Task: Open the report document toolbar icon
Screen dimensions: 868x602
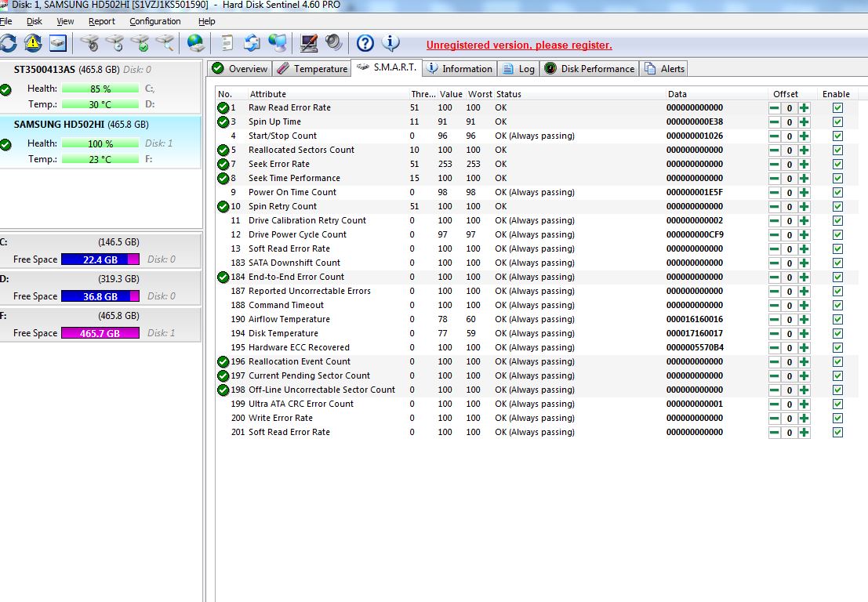Action: coord(227,42)
